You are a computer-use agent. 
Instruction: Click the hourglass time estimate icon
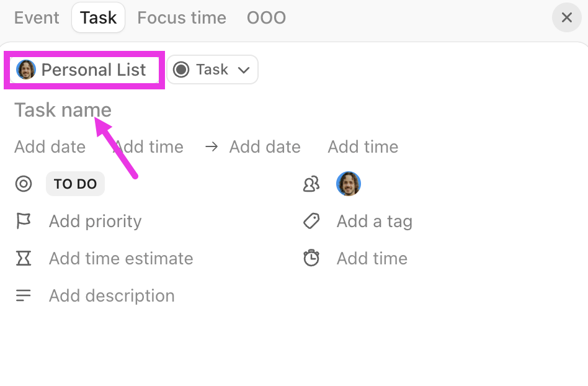point(23,258)
